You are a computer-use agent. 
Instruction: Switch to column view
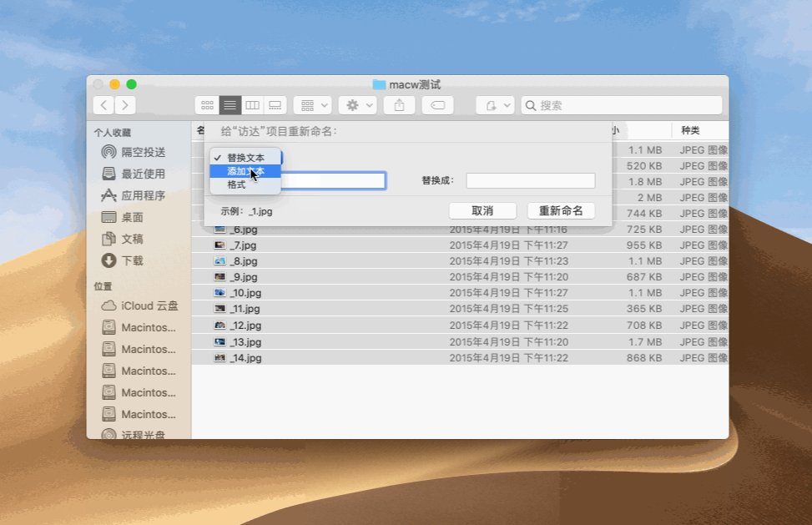click(252, 105)
